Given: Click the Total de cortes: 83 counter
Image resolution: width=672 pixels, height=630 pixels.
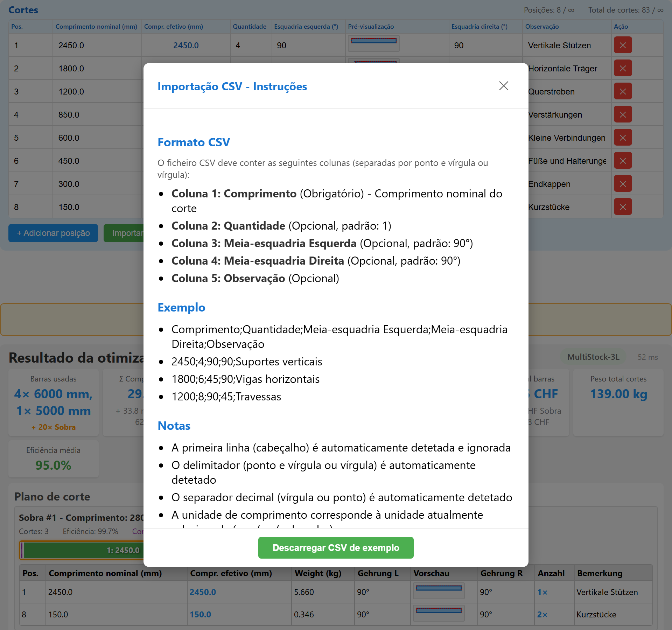Looking at the screenshot, I should pyautogui.click(x=626, y=10).
